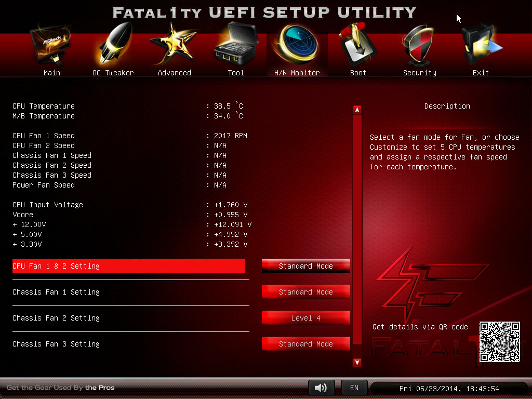Select the H/W Monitor radar icon
The height and width of the screenshot is (399, 532).
click(297, 45)
